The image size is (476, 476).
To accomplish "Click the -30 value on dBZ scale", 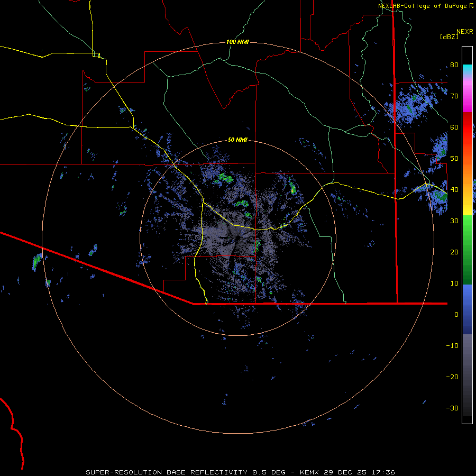I will click(452, 408).
